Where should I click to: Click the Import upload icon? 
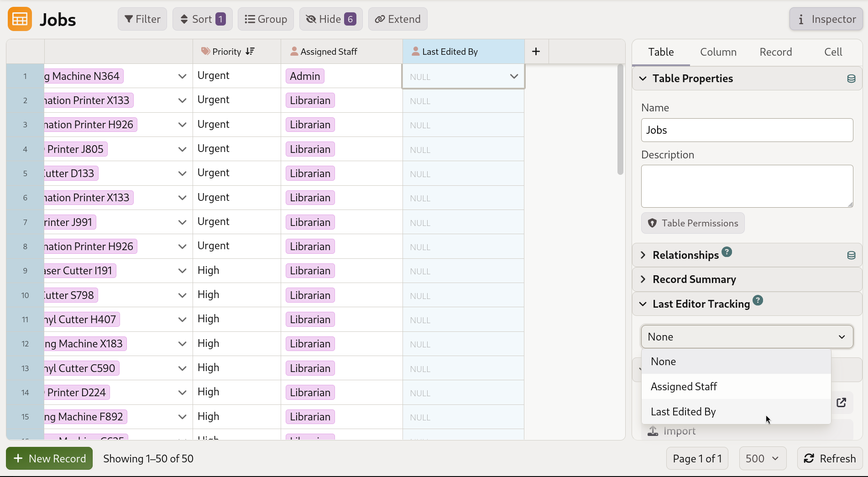coord(652,430)
